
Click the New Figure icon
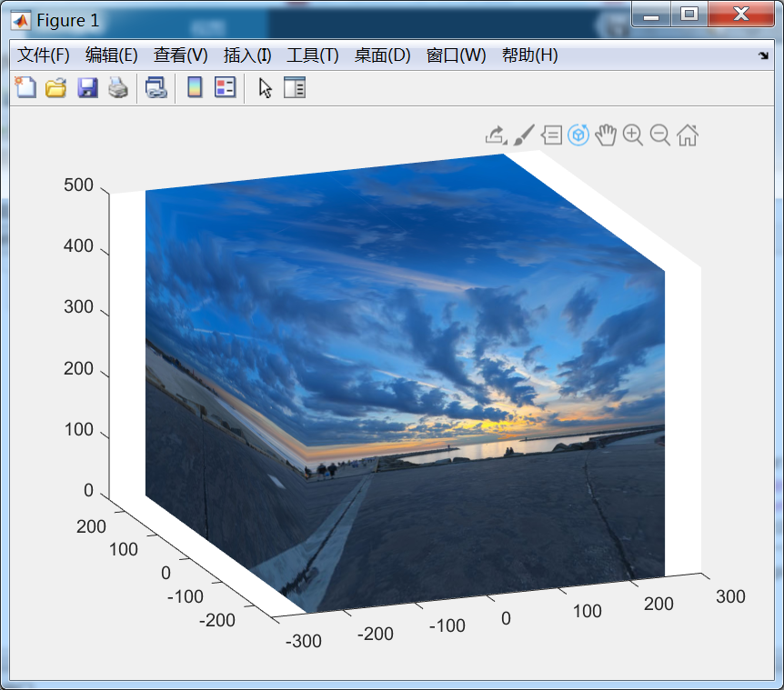pos(25,87)
